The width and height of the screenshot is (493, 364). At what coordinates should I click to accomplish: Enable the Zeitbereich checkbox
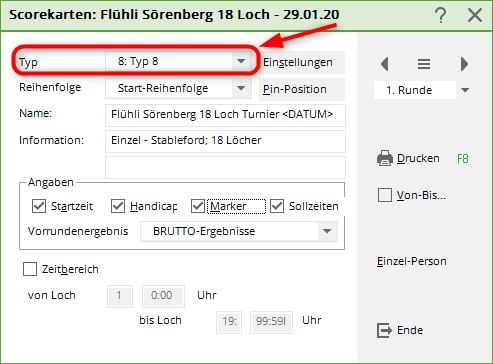30,269
